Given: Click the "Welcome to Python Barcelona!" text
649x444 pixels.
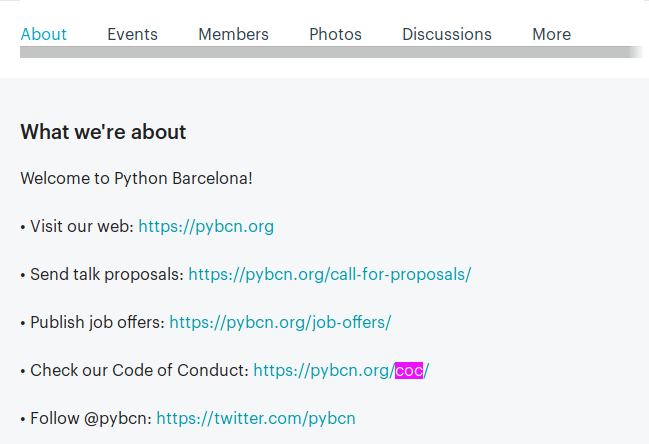Looking at the screenshot, I should pyautogui.click(x=136, y=178).
